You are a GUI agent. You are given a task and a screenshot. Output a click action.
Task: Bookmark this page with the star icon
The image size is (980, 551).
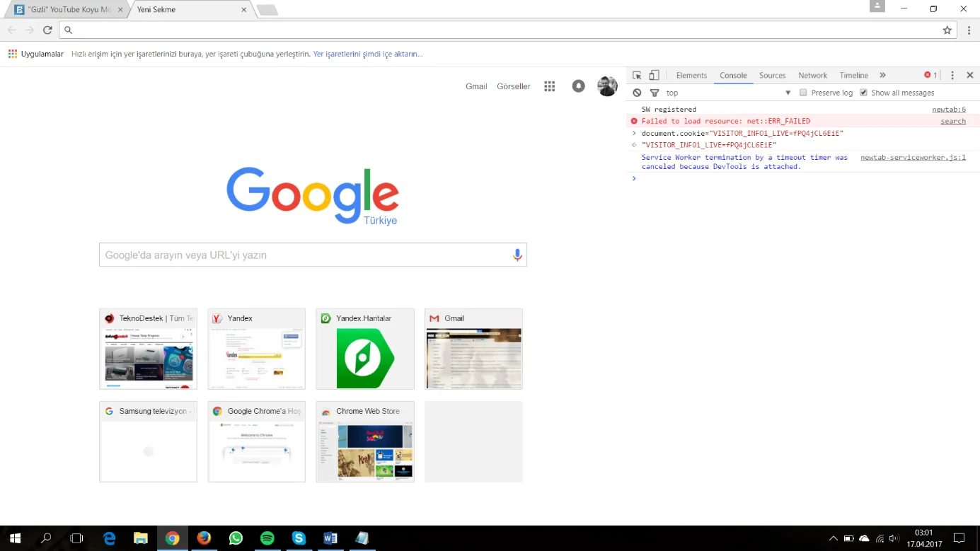(x=947, y=30)
